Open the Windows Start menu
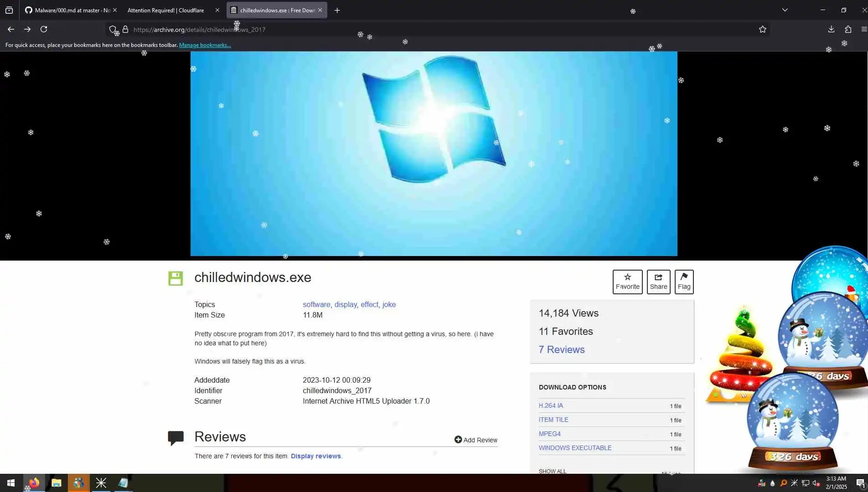The width and height of the screenshot is (868, 492). pos(11,483)
